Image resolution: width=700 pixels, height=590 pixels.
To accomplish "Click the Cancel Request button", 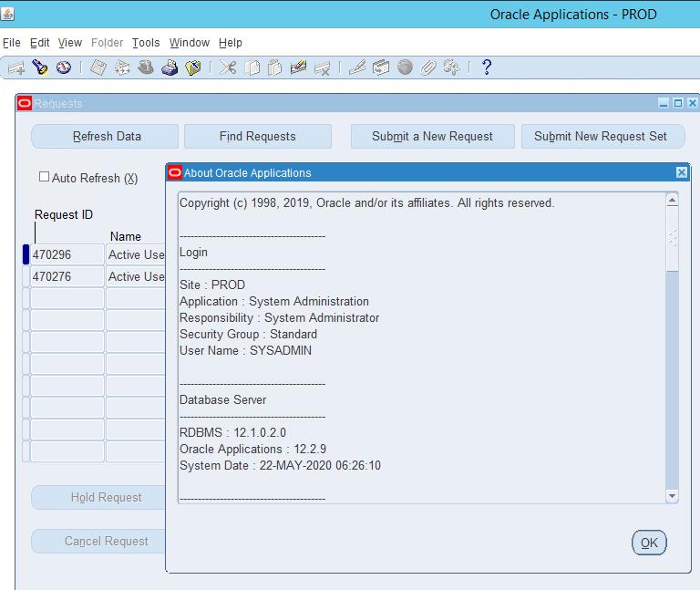I will tap(98, 542).
